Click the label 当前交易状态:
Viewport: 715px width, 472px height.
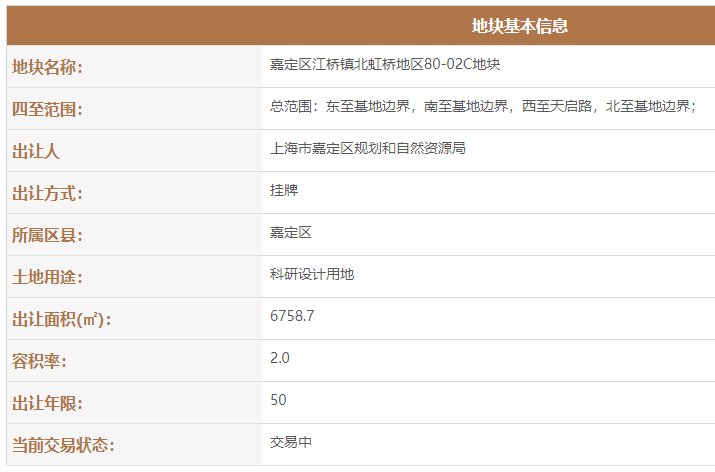[63, 445]
